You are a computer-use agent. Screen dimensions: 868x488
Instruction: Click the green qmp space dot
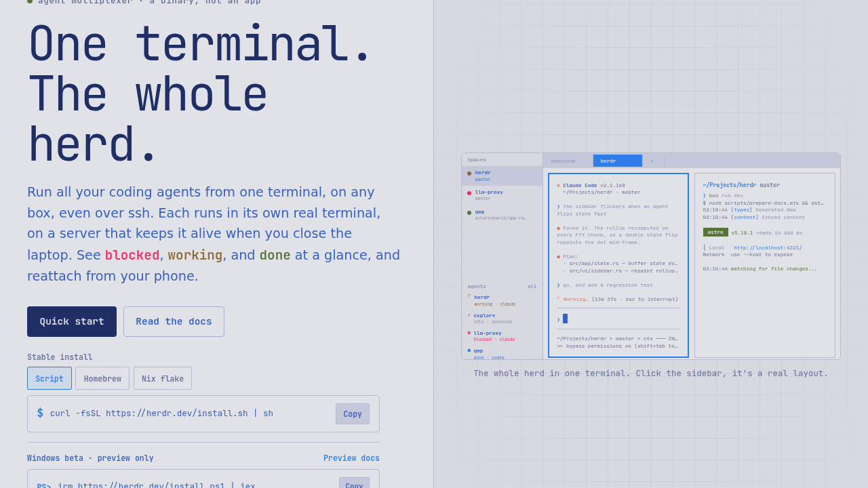469,213
